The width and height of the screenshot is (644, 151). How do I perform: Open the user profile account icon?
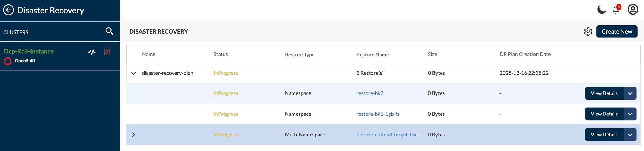pos(633,10)
